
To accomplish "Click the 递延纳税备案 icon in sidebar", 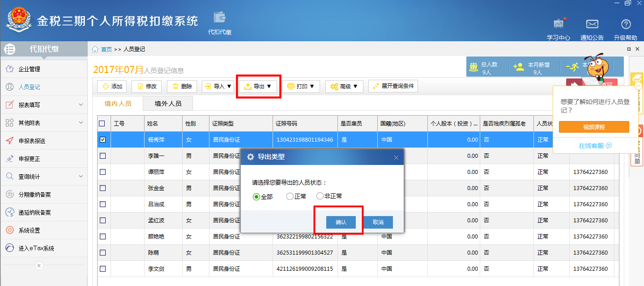I will pos(9,212).
